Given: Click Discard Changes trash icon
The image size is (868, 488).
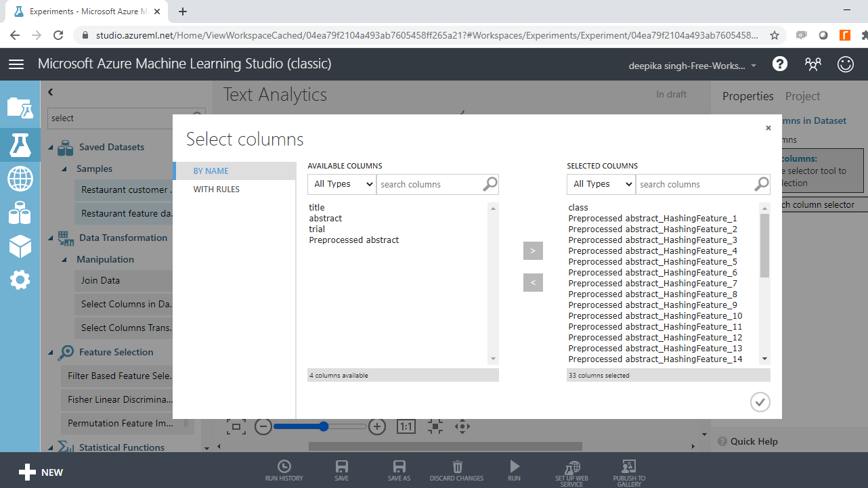Looking at the screenshot, I should tap(457, 470).
